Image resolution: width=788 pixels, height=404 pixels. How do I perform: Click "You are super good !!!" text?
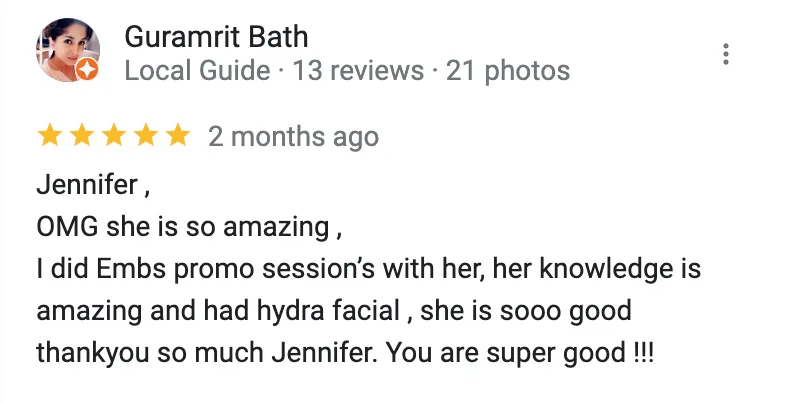[520, 353]
